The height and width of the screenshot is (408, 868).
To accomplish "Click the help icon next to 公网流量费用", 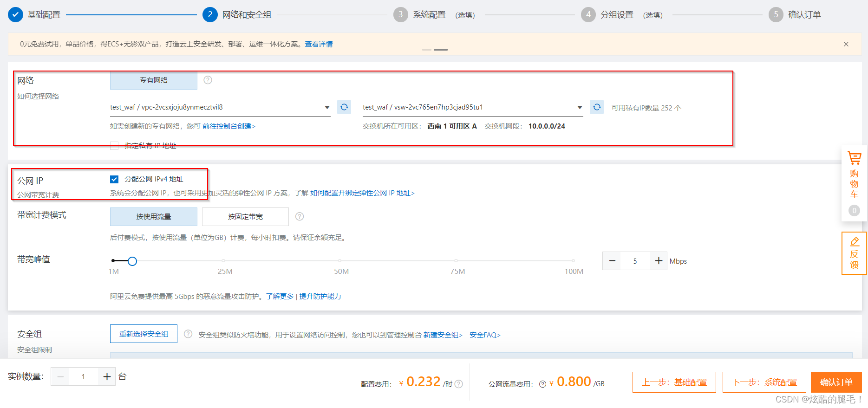I will tap(542, 384).
